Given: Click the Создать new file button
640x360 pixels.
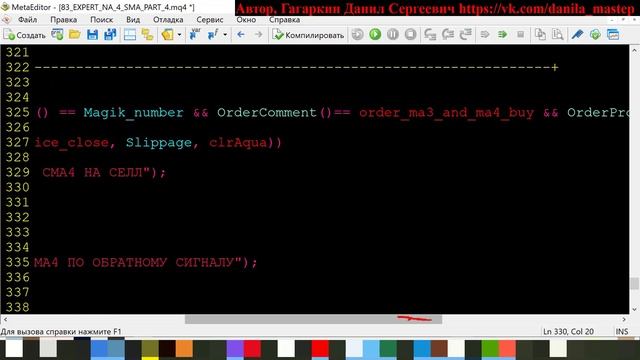Looking at the screenshot, I should click(24, 35).
